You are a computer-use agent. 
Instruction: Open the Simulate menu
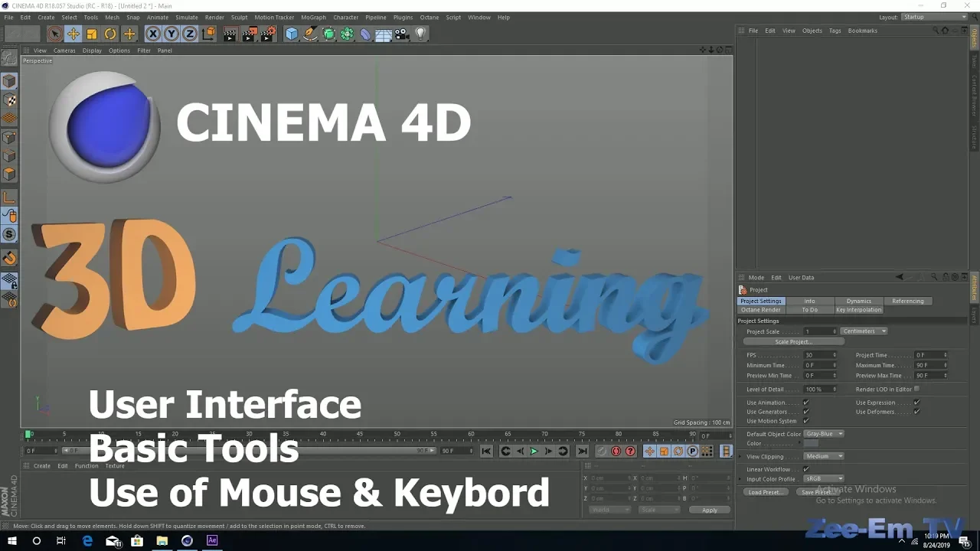pos(186,17)
